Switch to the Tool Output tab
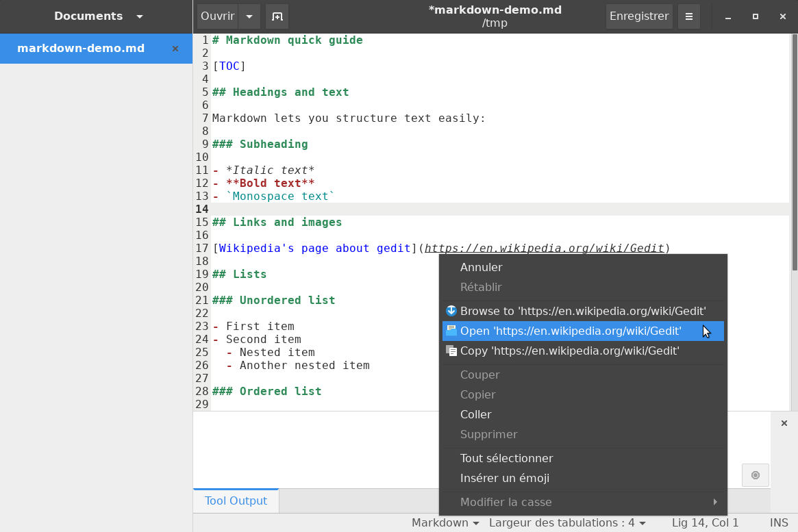This screenshot has width=798, height=532. click(236, 501)
